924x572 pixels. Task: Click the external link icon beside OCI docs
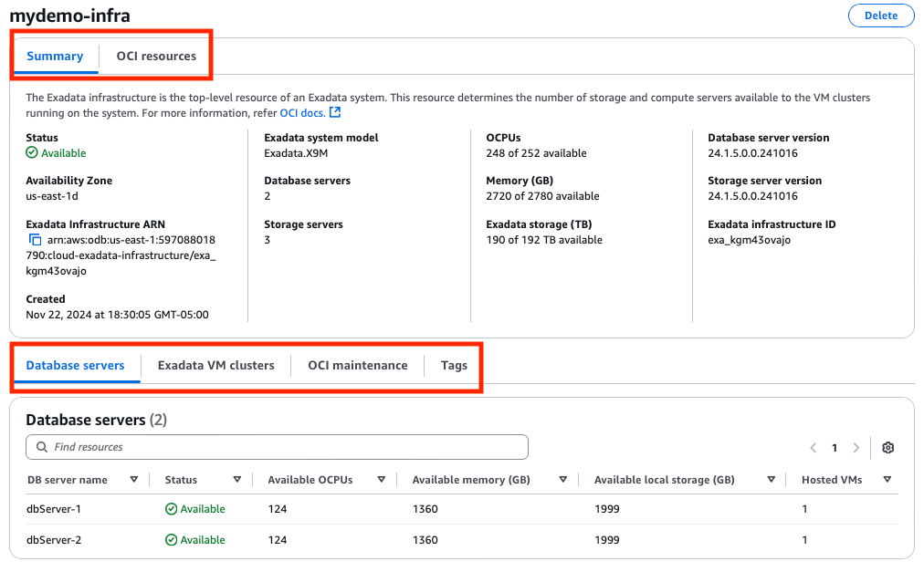click(335, 113)
